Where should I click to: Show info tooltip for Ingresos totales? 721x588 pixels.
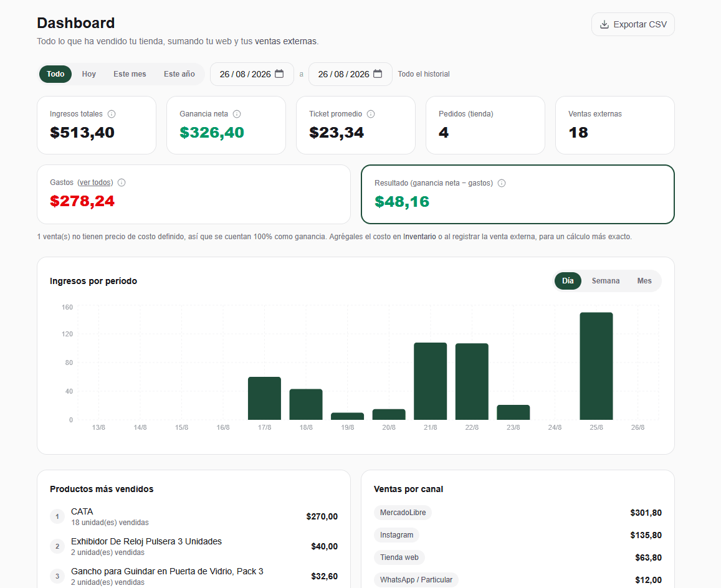[x=112, y=114]
